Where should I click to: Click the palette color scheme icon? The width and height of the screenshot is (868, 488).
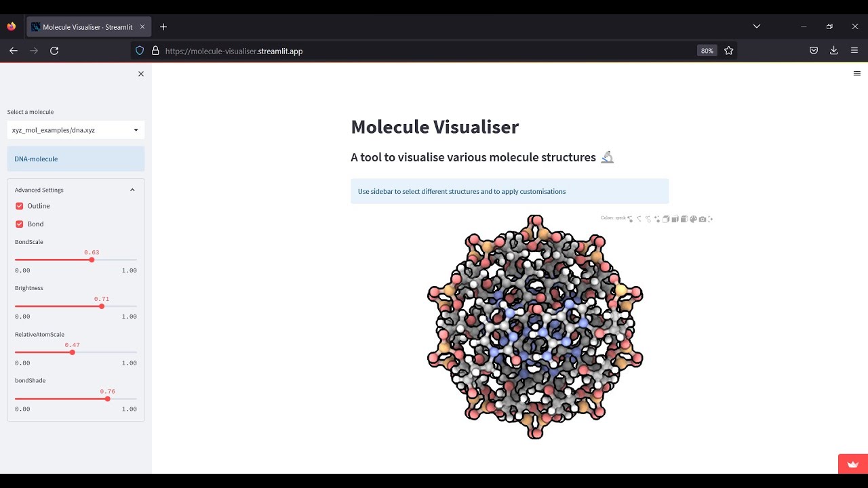coord(693,219)
